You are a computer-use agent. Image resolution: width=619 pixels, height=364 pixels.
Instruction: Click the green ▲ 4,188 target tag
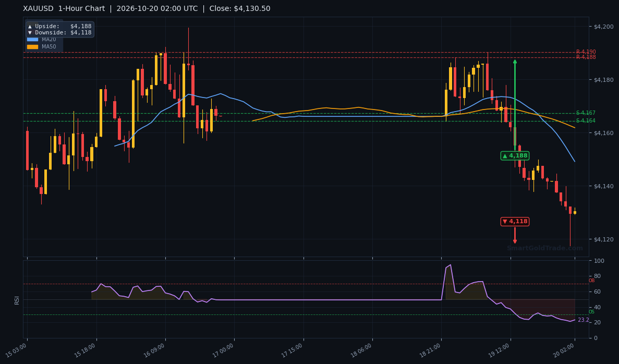(x=515, y=155)
